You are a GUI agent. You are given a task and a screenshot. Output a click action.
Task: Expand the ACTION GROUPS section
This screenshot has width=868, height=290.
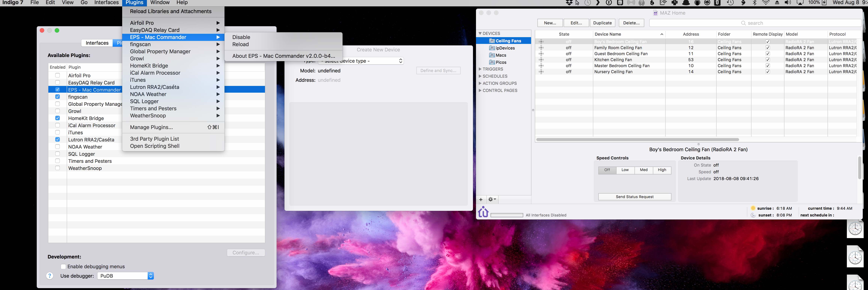(480, 83)
